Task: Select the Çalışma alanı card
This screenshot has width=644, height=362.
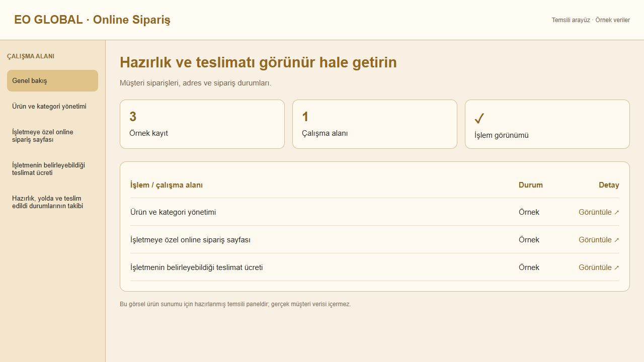Action: tap(375, 124)
